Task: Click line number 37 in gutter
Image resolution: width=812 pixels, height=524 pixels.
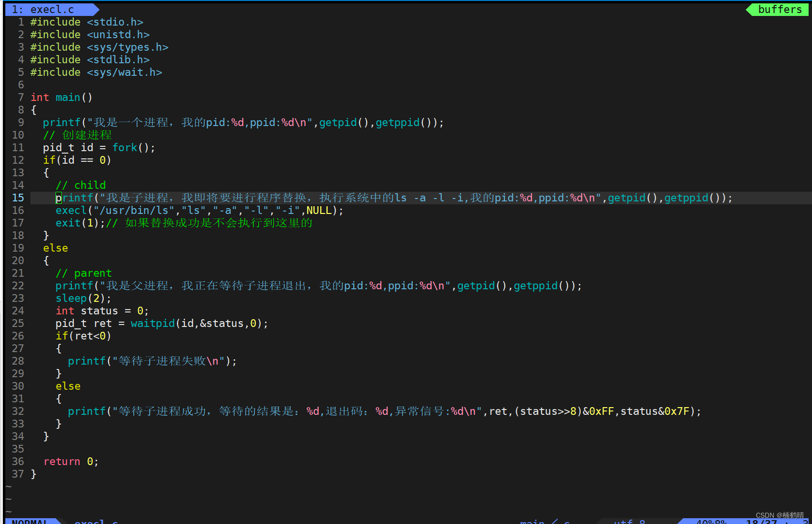Action: [x=18, y=474]
